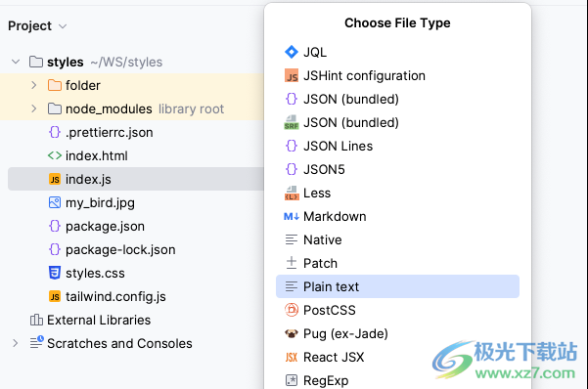Click the styles.css CSS icon
The height and width of the screenshot is (389, 588).
point(55,273)
